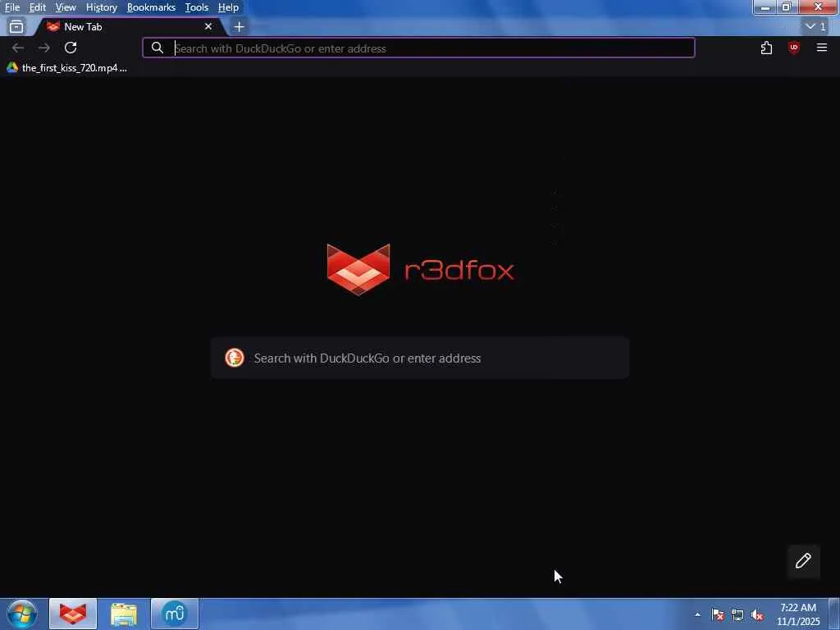Screen dimensions: 840x630
Task: Open the Extensions puzzle icon
Action: click(x=767, y=48)
